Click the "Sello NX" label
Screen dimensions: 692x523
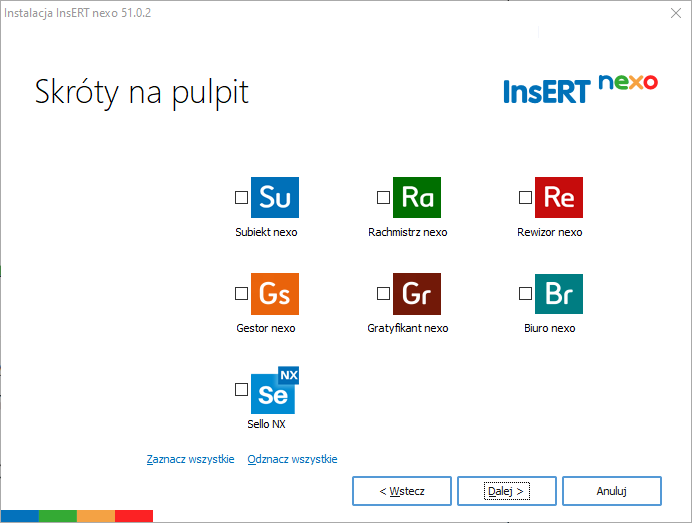tap(266, 424)
